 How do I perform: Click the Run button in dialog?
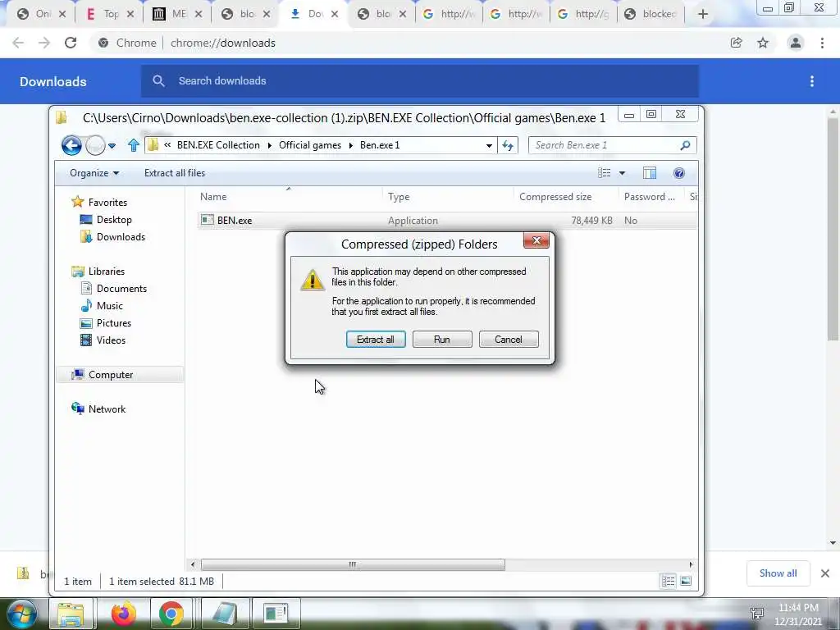coord(442,339)
